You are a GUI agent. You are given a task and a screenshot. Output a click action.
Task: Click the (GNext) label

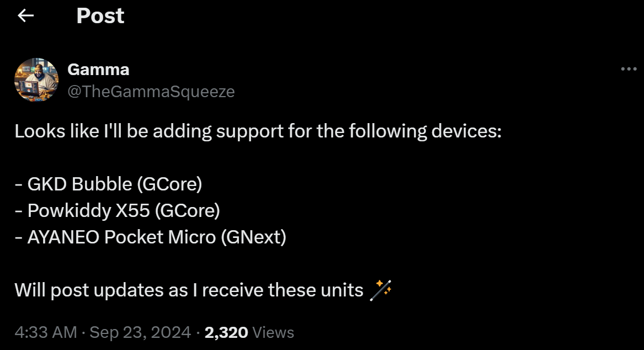point(253,237)
